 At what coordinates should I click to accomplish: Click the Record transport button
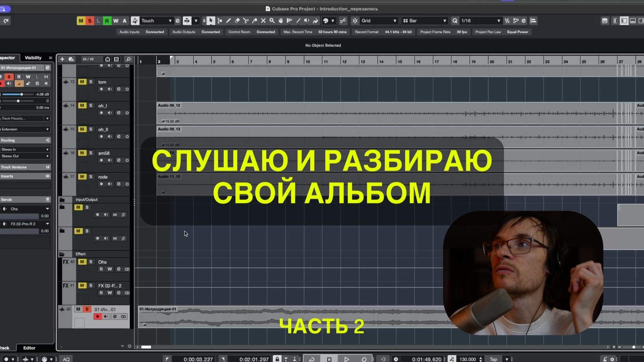click(x=364, y=359)
